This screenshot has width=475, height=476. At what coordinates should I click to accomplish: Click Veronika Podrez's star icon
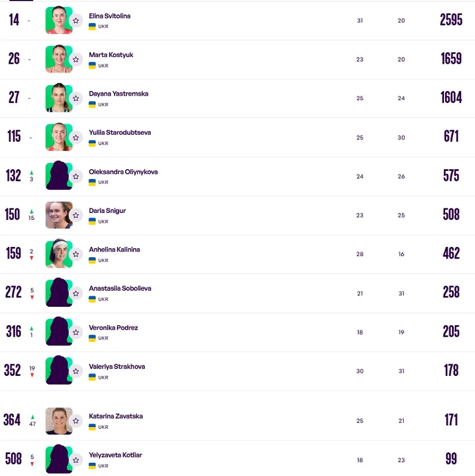76,332
